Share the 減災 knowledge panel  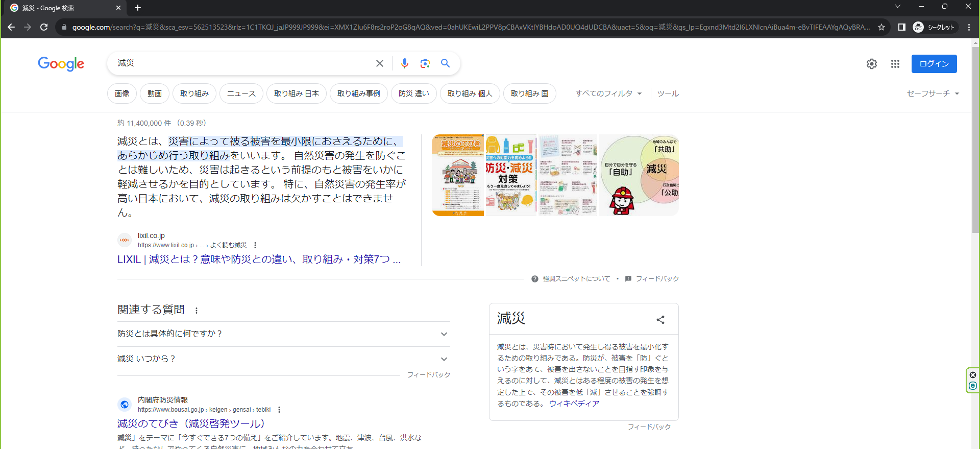coord(660,320)
